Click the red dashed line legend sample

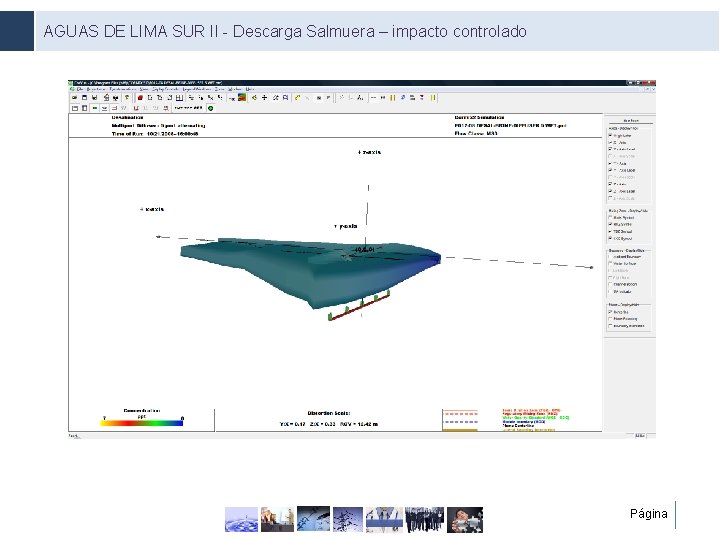pyautogui.click(x=461, y=414)
